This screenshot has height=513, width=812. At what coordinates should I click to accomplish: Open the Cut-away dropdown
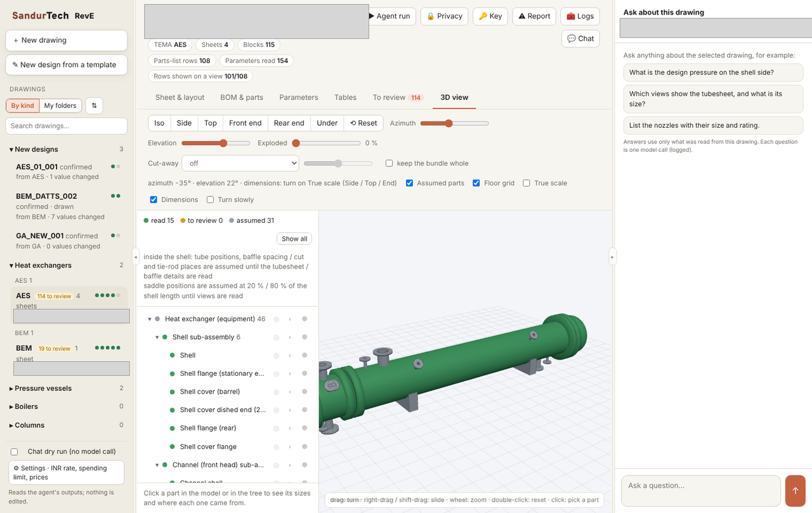click(x=240, y=163)
